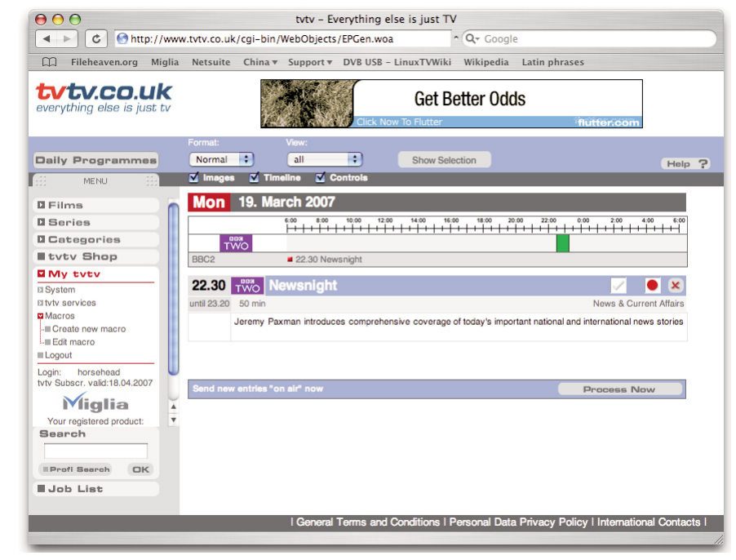Open International Contacts link
The height and width of the screenshot is (560, 736).
click(648, 522)
